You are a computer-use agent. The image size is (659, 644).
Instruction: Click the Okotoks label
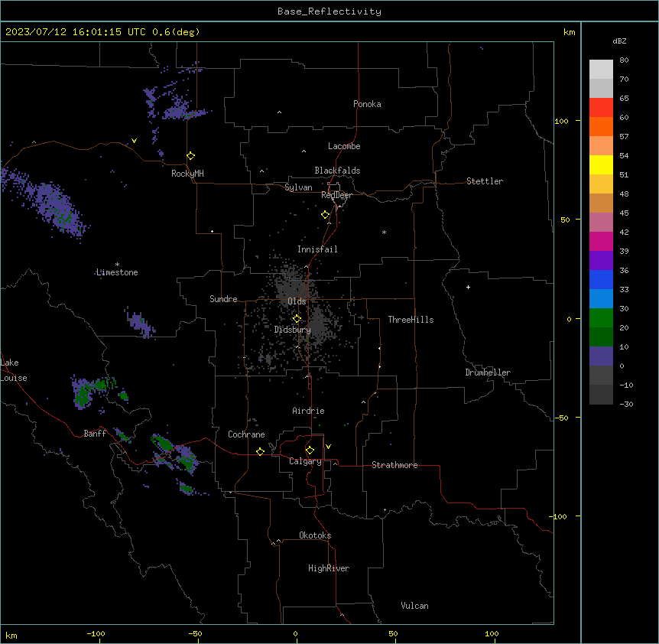click(x=315, y=535)
